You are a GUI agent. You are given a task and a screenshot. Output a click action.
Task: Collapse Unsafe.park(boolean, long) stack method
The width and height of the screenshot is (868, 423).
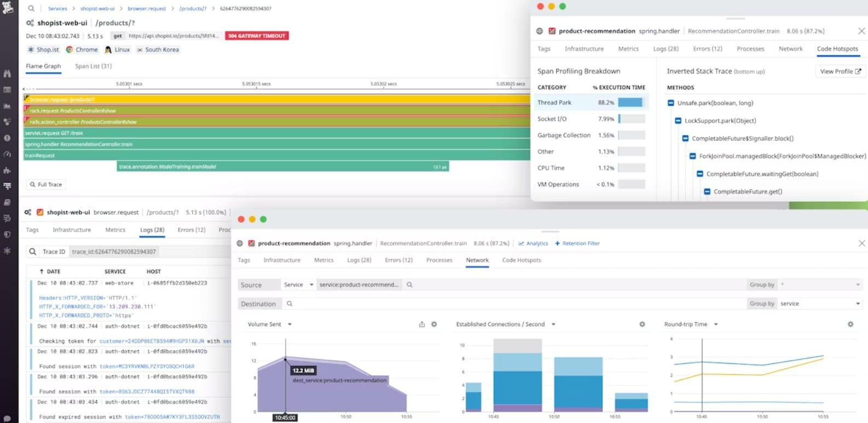(x=671, y=103)
